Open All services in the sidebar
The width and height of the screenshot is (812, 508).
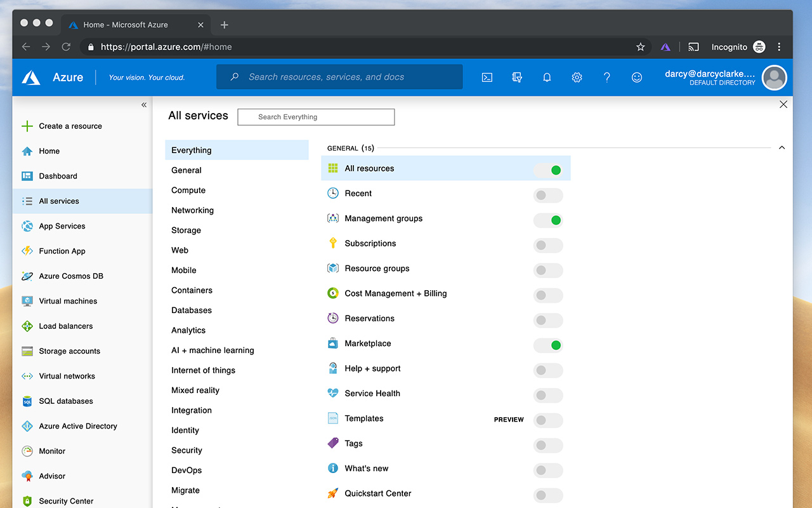[82, 201]
